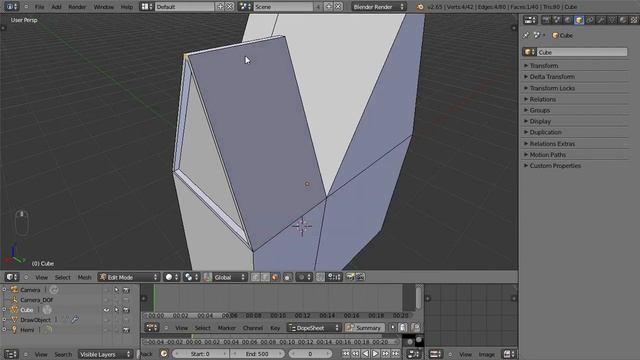Viewport: 640px width, 360px height.
Task: Click the Default screen layout name field
Action: click(184, 7)
